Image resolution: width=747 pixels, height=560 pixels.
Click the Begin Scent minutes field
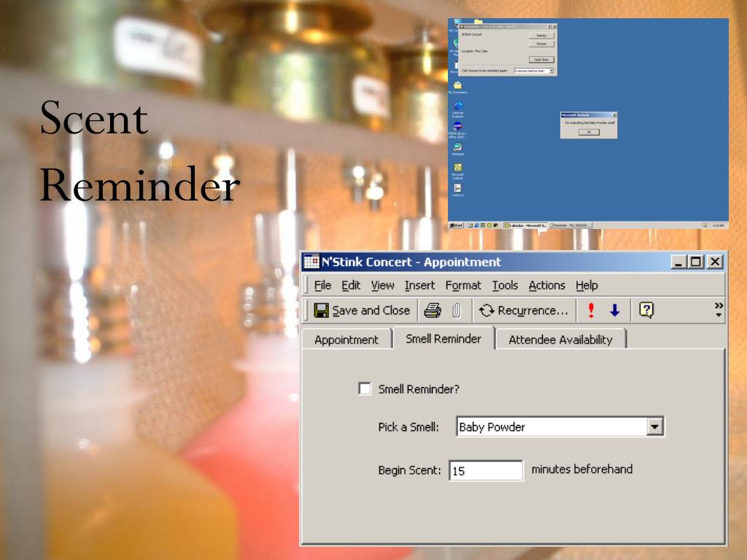pos(485,470)
